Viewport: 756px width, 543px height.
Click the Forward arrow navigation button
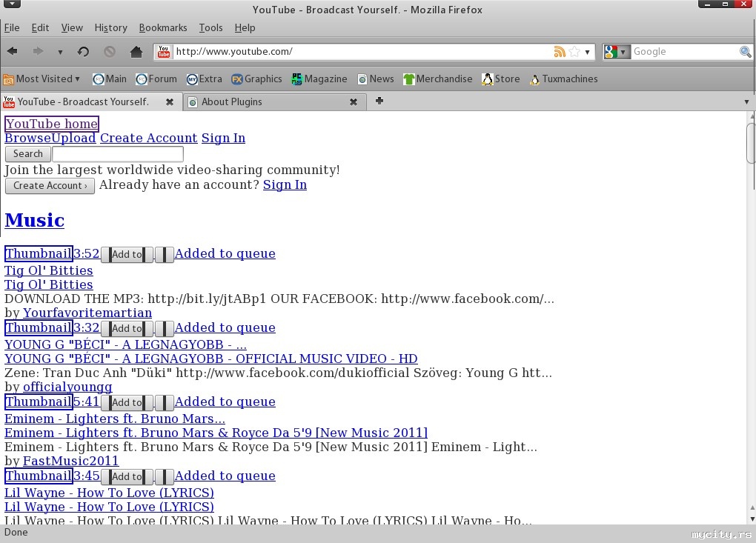click(x=38, y=51)
